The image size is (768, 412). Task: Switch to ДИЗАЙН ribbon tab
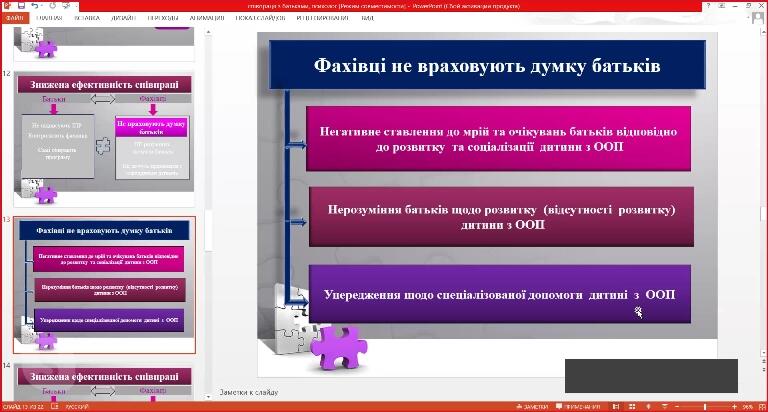123,18
